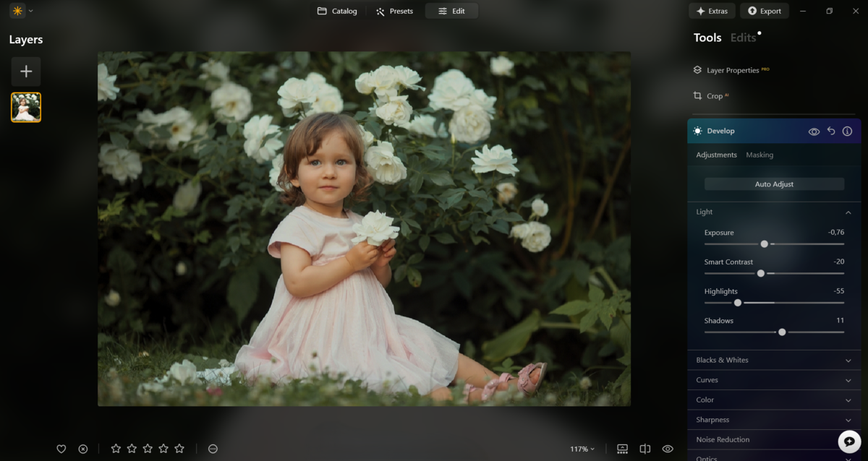Mark the photo as favorite with heart
Viewport: 868px width, 461px height.
tap(61, 449)
